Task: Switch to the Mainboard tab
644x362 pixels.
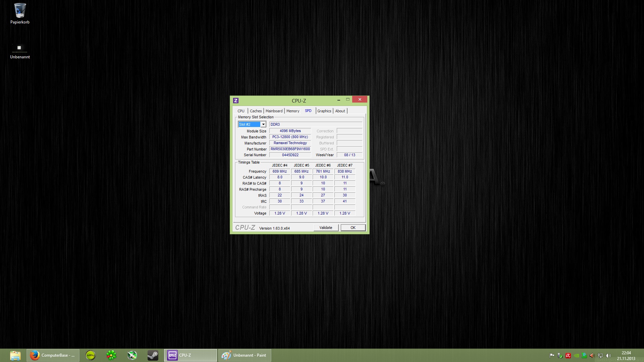Action: (274, 111)
